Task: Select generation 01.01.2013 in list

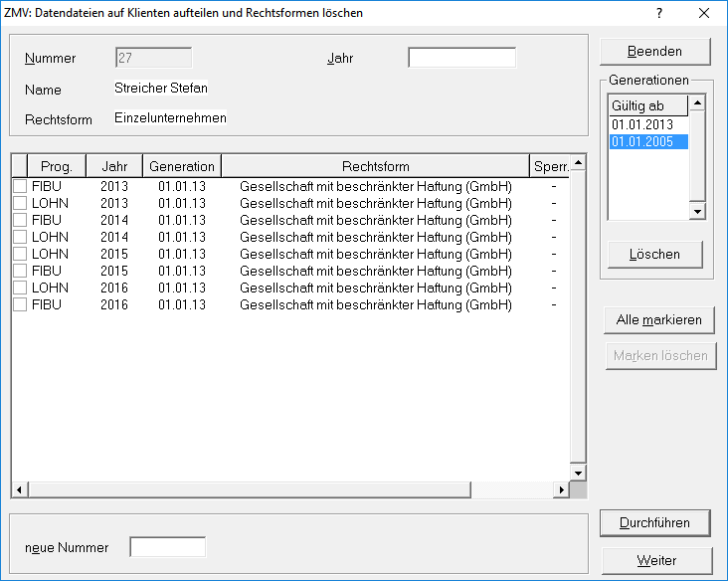Action: coord(642,124)
